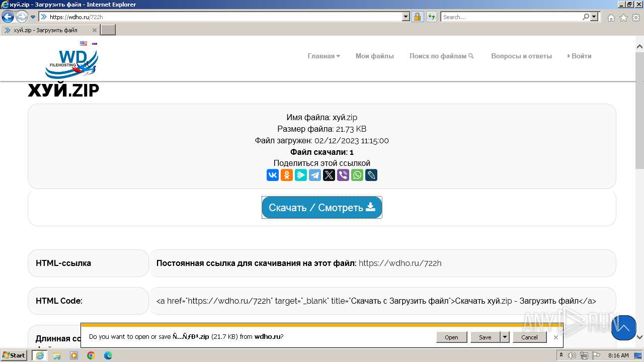Click the volume tray icon

click(x=572, y=355)
